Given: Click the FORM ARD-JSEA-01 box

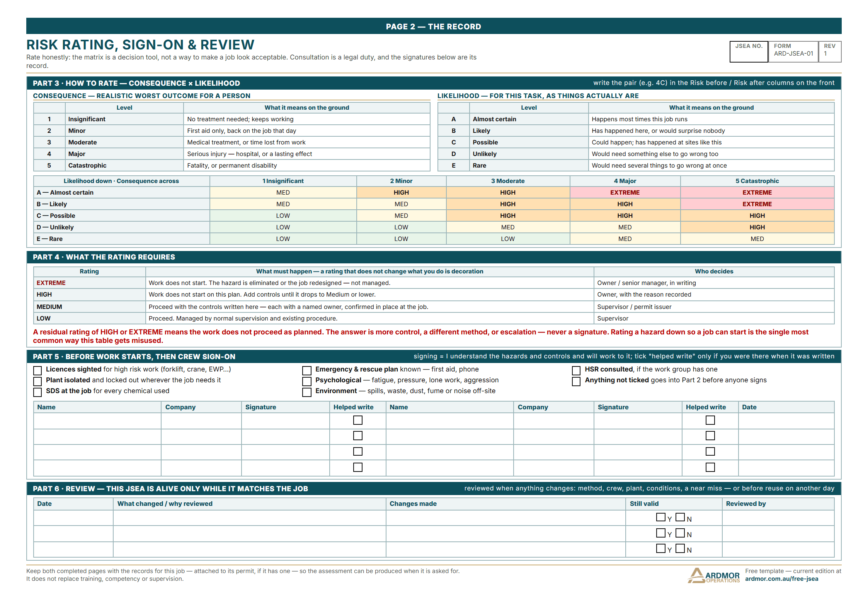Looking at the screenshot, I should [x=793, y=52].
